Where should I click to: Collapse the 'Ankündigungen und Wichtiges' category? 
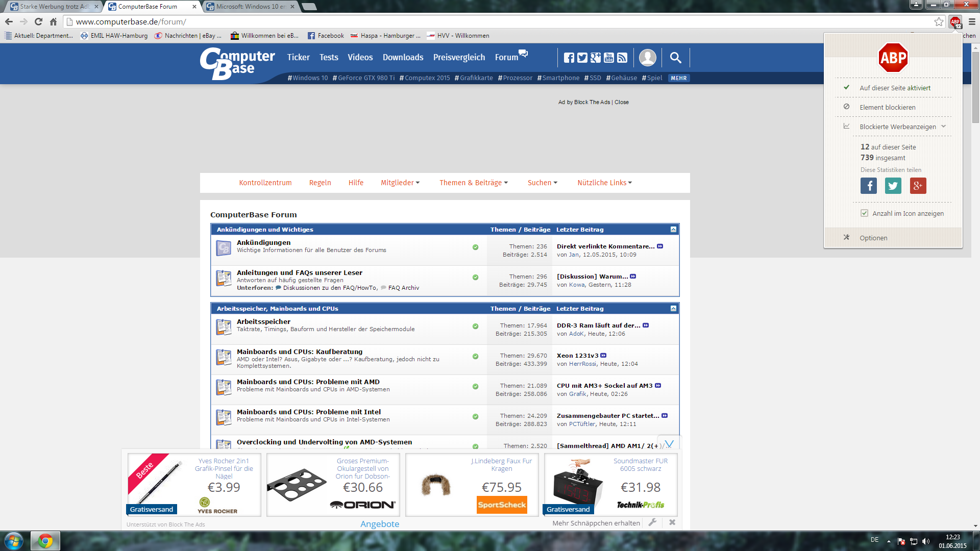(673, 230)
